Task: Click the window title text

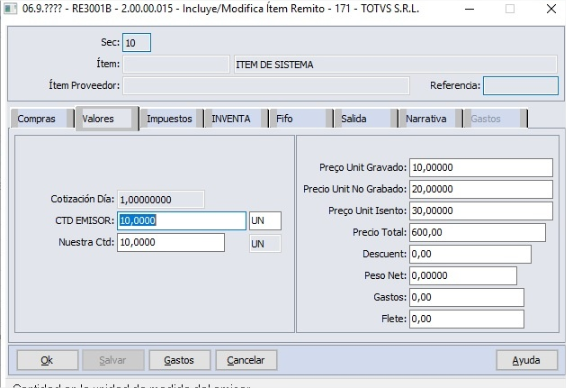Action: coord(221,9)
